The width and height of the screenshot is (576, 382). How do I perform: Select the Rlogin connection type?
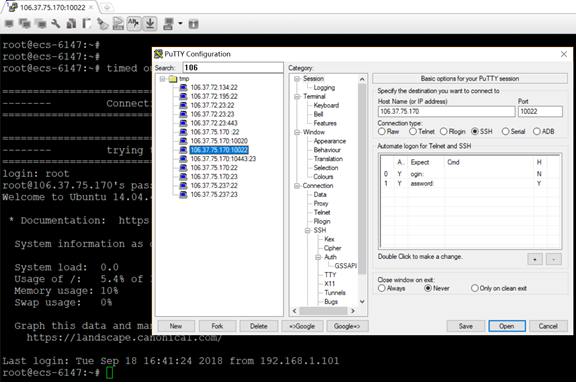point(444,131)
